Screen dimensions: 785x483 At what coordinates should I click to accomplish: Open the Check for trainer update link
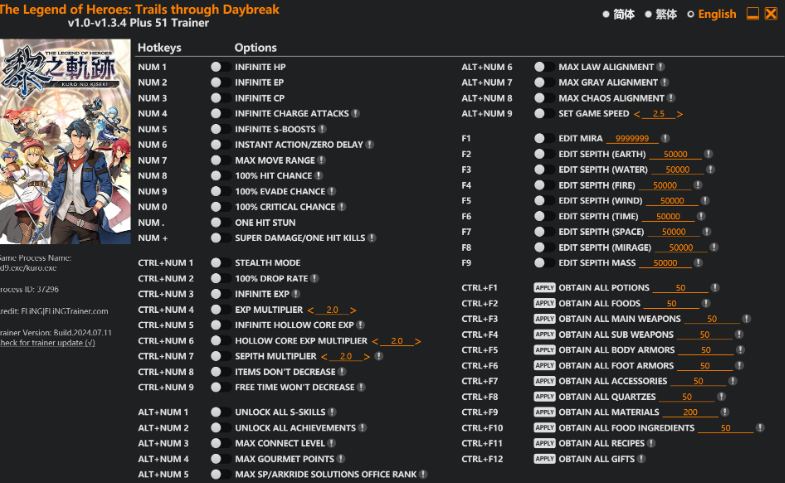pyautogui.click(x=47, y=343)
